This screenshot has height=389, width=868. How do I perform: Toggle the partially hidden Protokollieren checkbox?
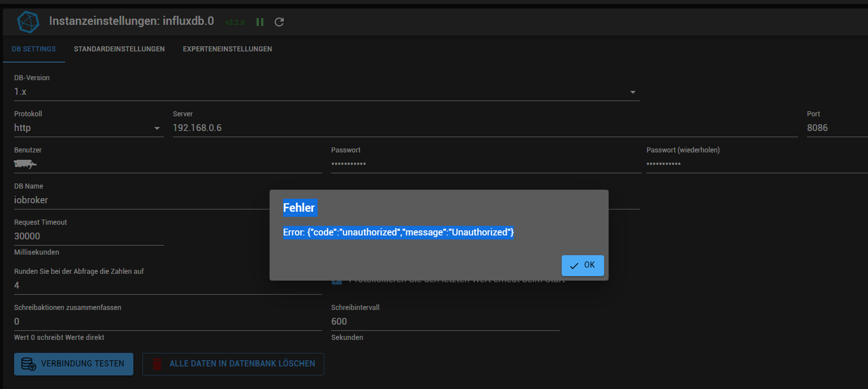tap(337, 281)
